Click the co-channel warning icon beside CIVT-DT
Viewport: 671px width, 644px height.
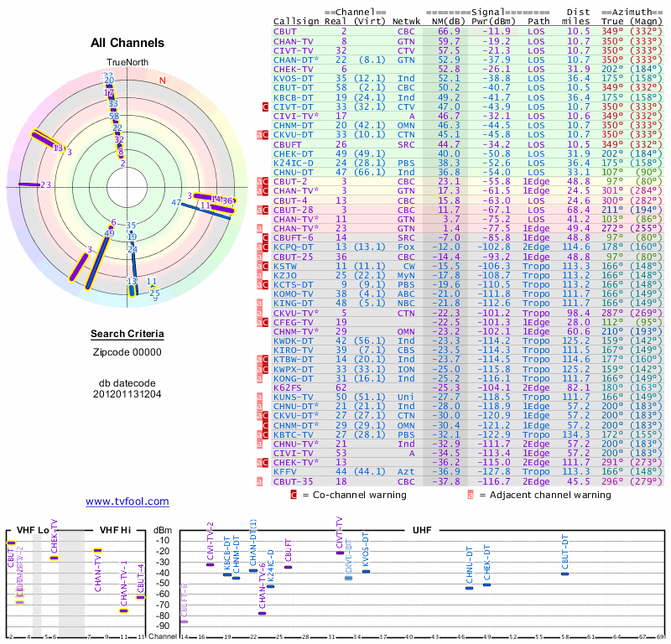coord(265,107)
